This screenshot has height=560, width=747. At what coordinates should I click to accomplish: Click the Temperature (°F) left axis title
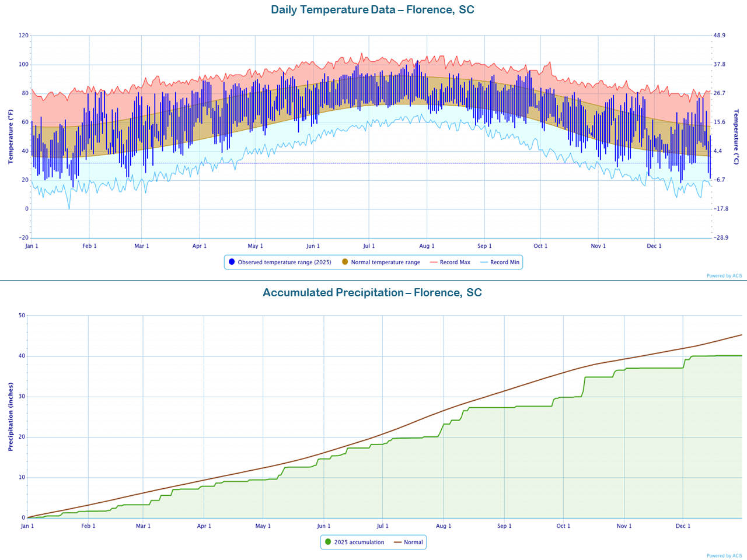(x=11, y=136)
